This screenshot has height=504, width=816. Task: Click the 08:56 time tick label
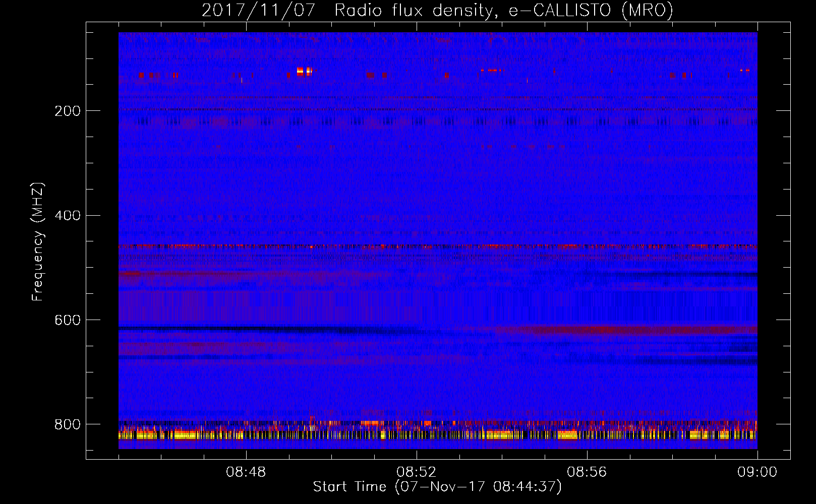point(587,472)
